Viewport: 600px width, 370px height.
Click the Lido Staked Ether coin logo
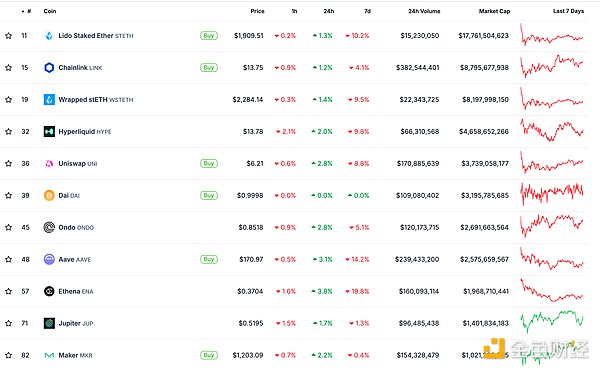[x=49, y=36]
